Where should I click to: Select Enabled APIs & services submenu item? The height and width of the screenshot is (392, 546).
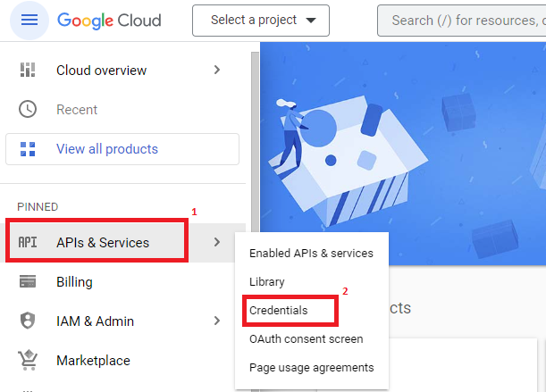click(x=311, y=253)
